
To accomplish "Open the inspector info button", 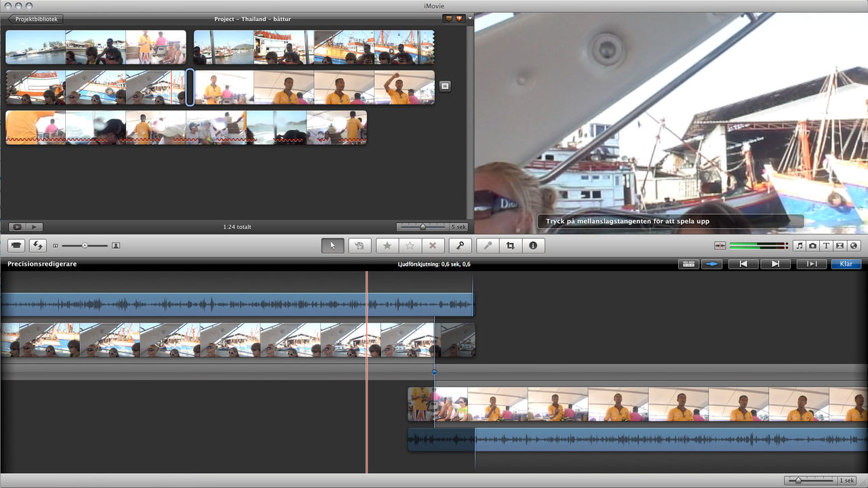I will click(x=533, y=245).
